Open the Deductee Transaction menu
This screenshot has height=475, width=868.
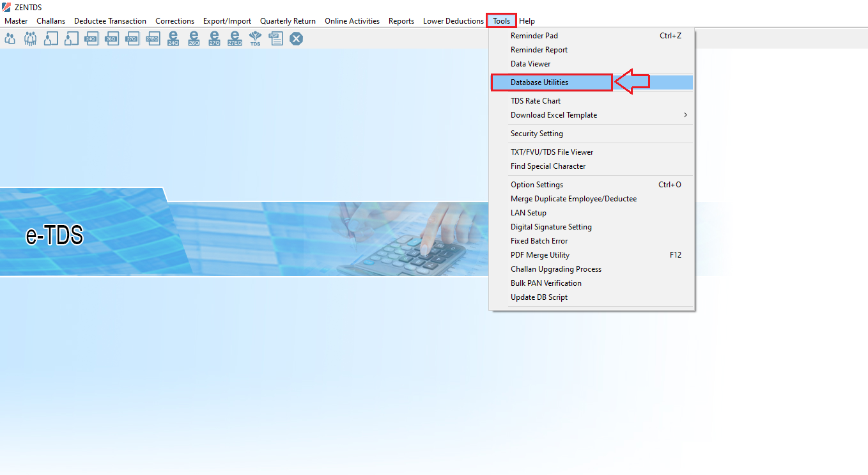110,21
